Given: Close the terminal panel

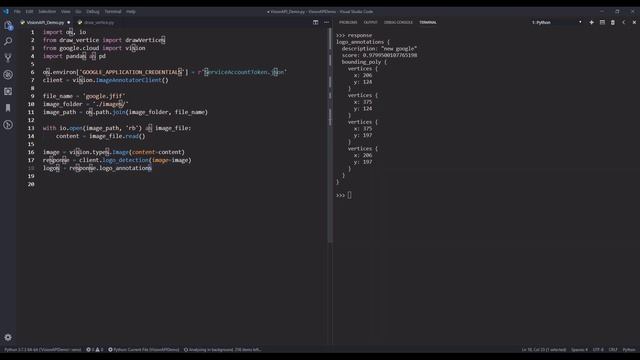Looking at the screenshot, I should click(x=634, y=22).
